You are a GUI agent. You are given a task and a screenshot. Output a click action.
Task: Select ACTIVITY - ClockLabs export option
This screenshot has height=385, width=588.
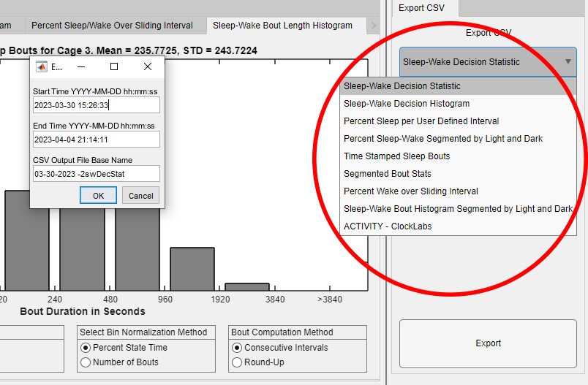(388, 226)
